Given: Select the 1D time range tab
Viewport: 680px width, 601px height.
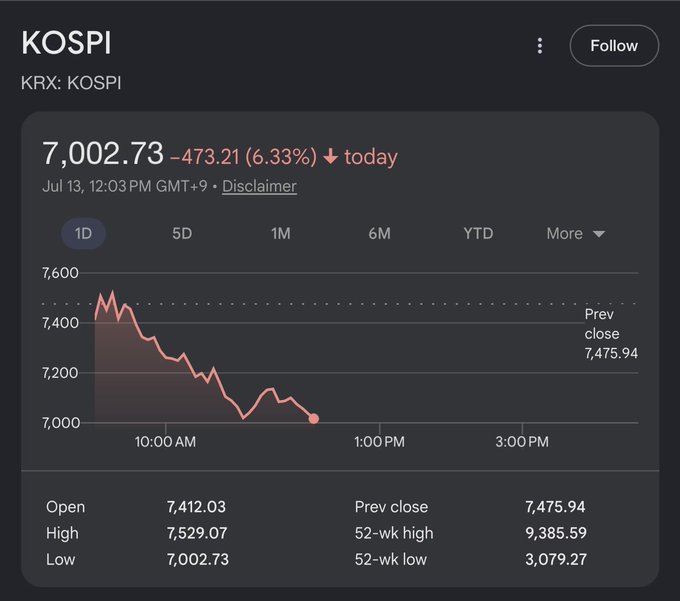Looking at the screenshot, I should 83,233.
